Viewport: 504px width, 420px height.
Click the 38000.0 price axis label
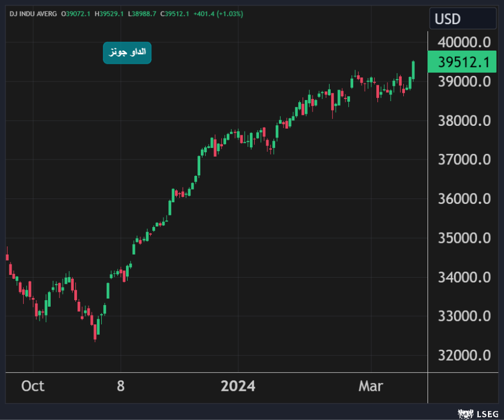(x=464, y=120)
